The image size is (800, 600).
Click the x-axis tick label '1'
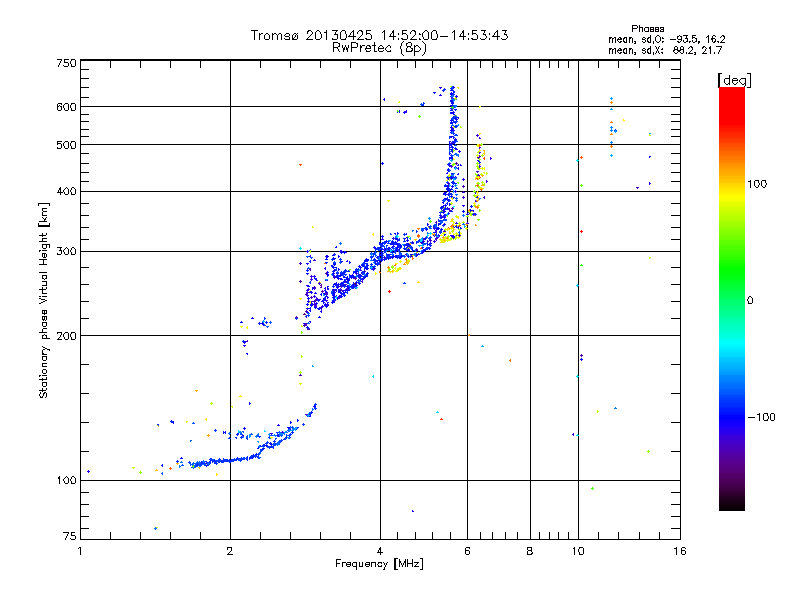point(81,551)
